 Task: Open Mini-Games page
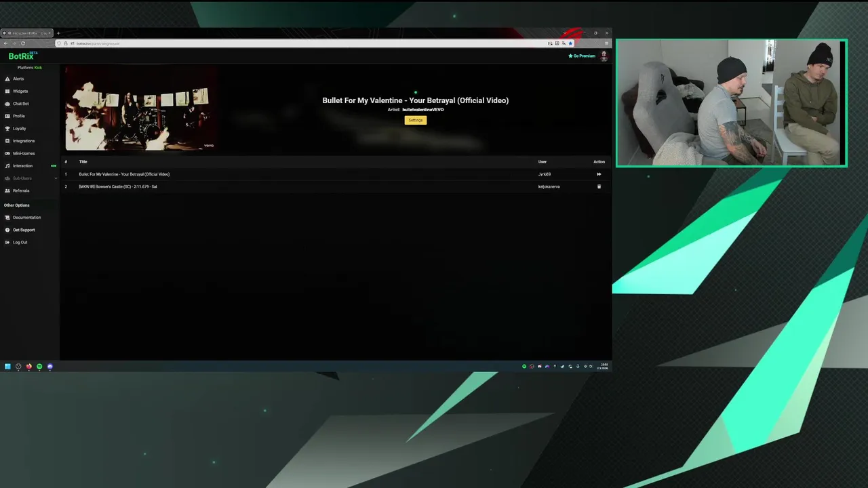tap(24, 153)
